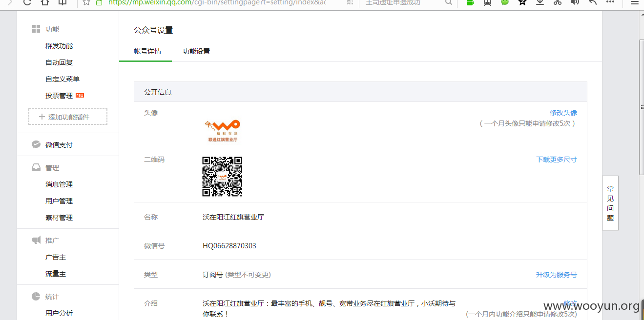This screenshot has height=320, width=644.
Task: Click the 功能 grid icon in sidebar
Action: pos(36,29)
